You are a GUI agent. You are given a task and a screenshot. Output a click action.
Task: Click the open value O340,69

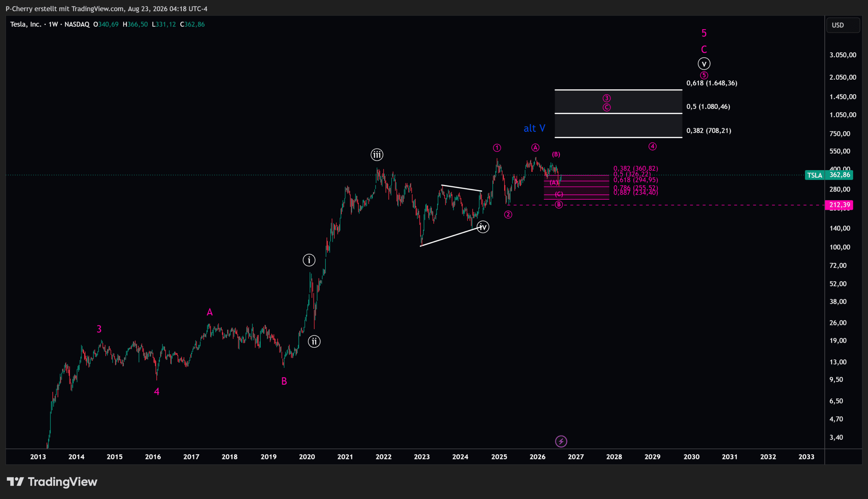tap(106, 24)
